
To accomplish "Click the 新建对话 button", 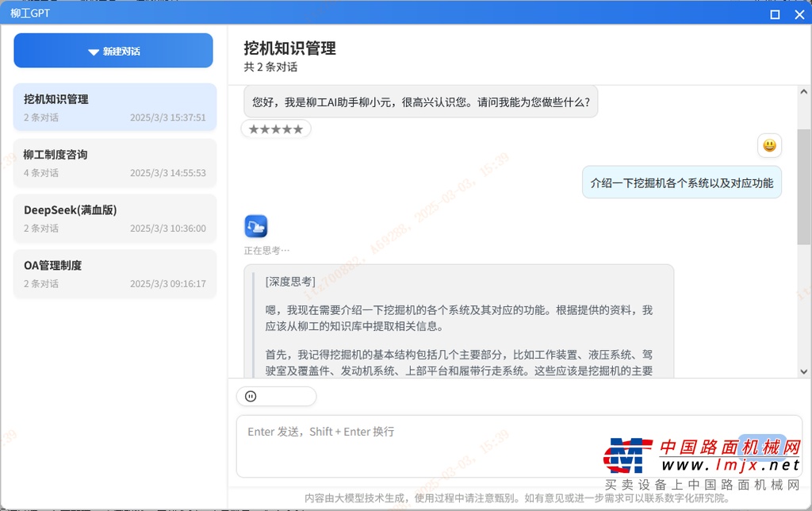I will pos(113,50).
